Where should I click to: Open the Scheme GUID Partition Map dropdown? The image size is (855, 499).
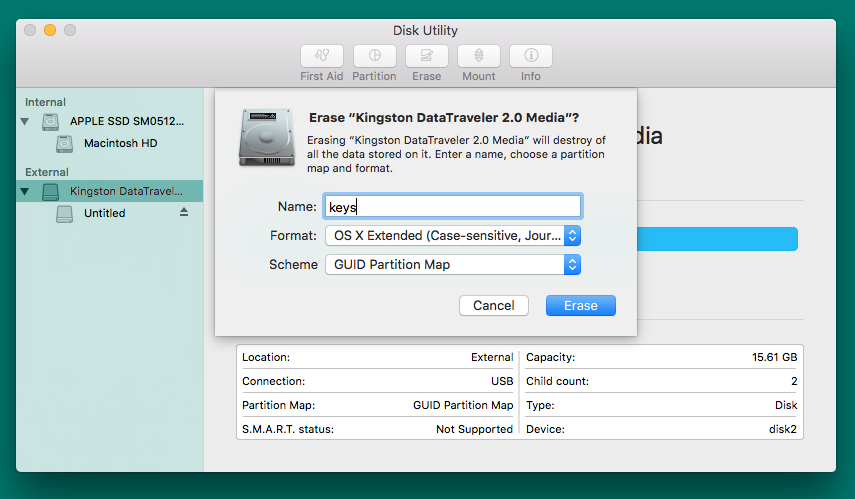[x=453, y=264]
